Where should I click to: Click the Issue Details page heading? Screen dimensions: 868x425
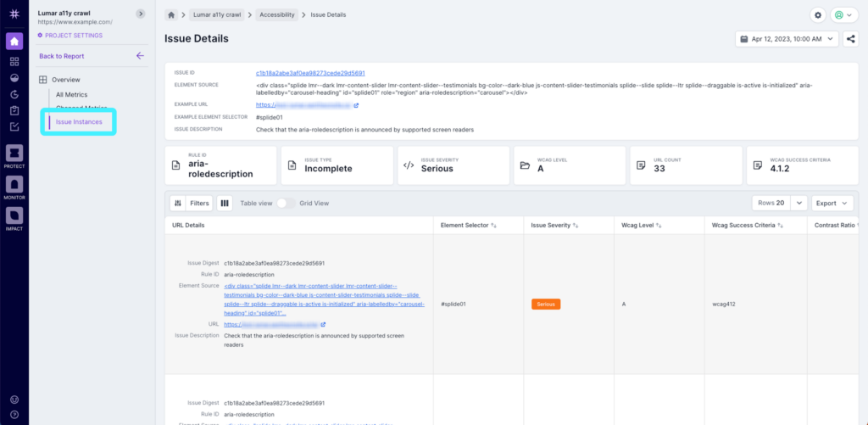click(197, 39)
